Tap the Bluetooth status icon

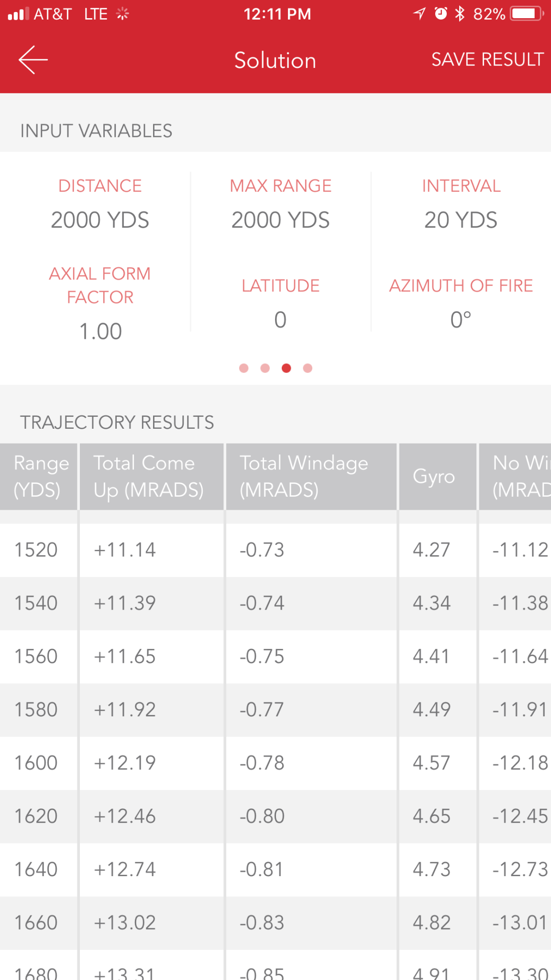[460, 13]
